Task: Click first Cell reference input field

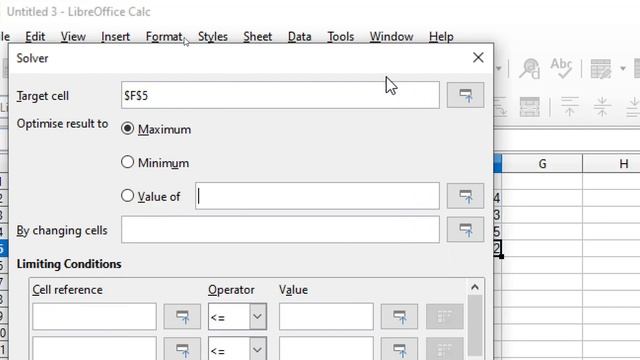Action: (94, 316)
